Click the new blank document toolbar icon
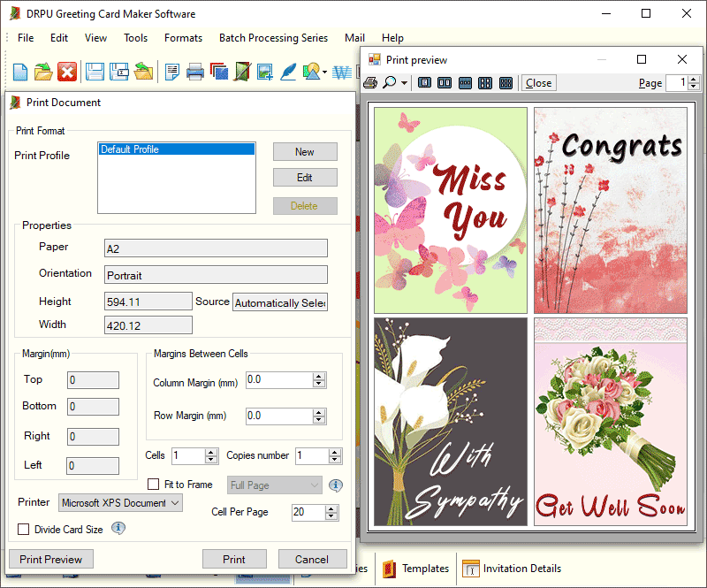Screen dimensions: 707x588 tap(19, 73)
